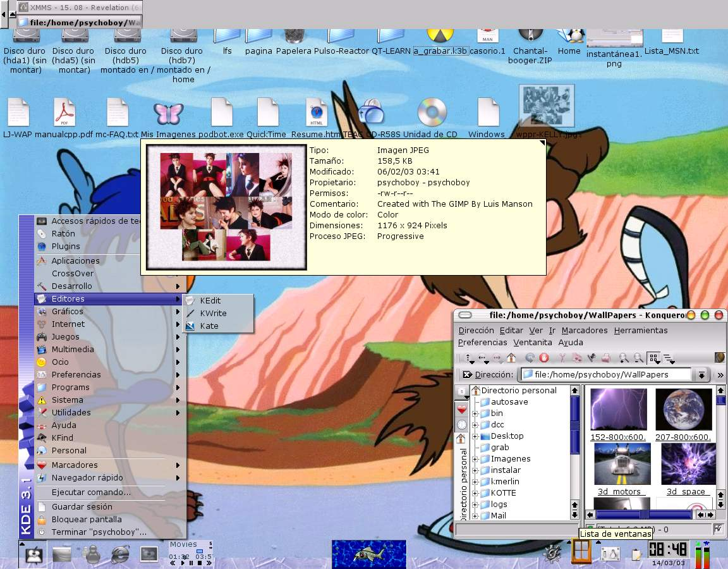Click the red Stop icon in Konqueror
The height and width of the screenshot is (569, 728).
point(543,358)
